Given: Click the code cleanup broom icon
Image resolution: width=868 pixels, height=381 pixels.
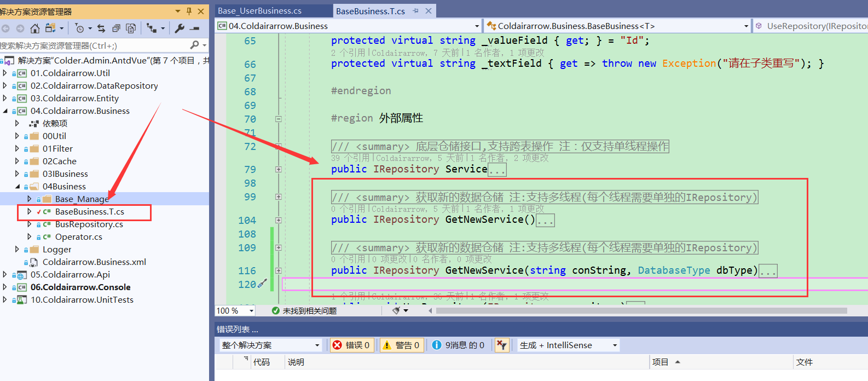Looking at the screenshot, I should 396,310.
